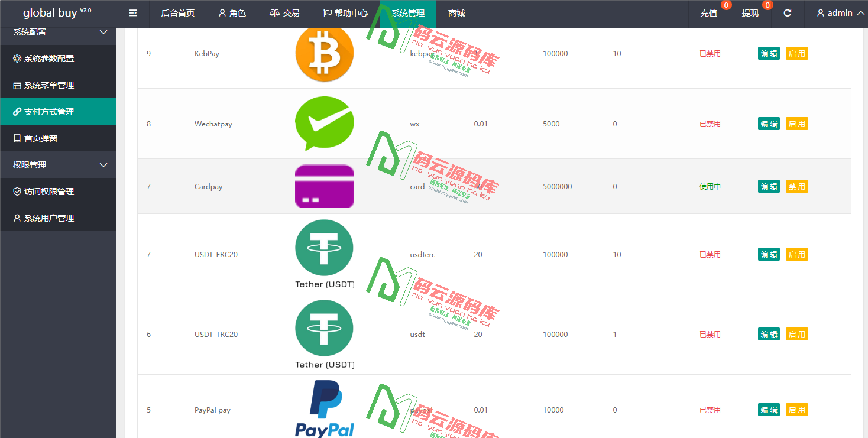Enable USDT-TRC20 via its 启用 button

(796, 333)
